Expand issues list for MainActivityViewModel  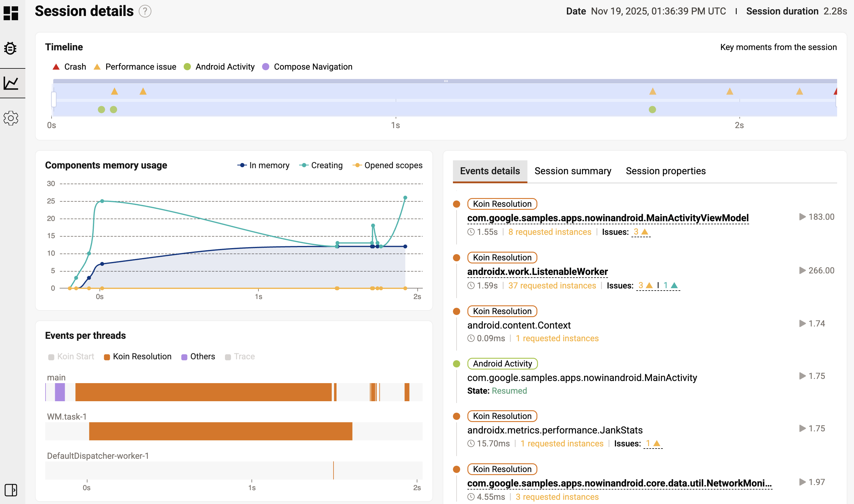point(641,232)
